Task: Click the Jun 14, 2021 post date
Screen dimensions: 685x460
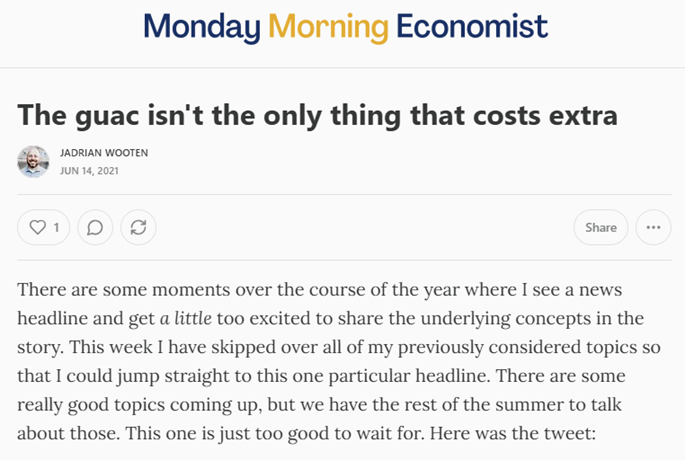Action: pos(89,171)
